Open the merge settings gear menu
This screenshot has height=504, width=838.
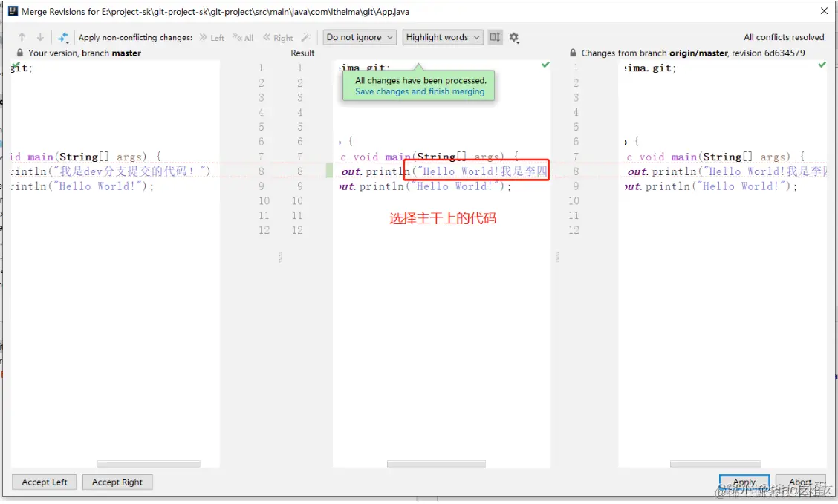click(x=514, y=37)
